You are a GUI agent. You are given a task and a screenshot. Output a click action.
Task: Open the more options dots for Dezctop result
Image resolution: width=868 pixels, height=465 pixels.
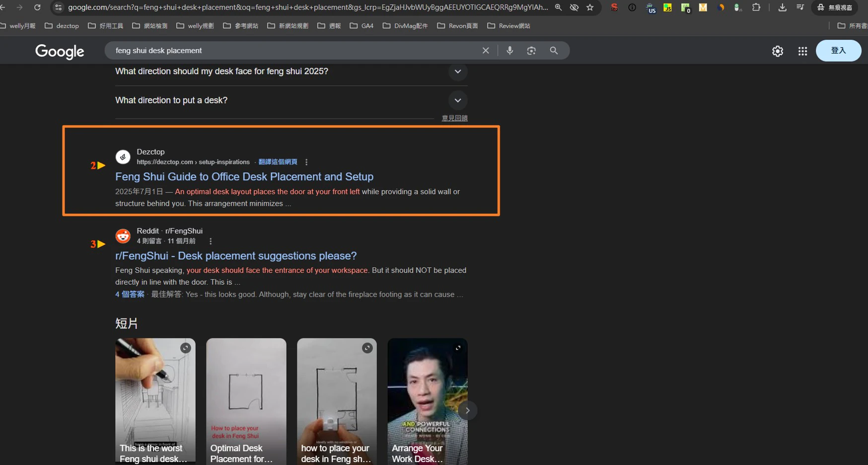(306, 162)
